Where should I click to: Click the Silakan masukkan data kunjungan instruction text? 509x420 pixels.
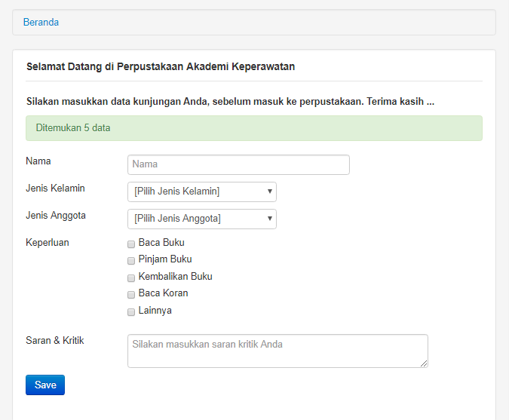pyautogui.click(x=230, y=101)
